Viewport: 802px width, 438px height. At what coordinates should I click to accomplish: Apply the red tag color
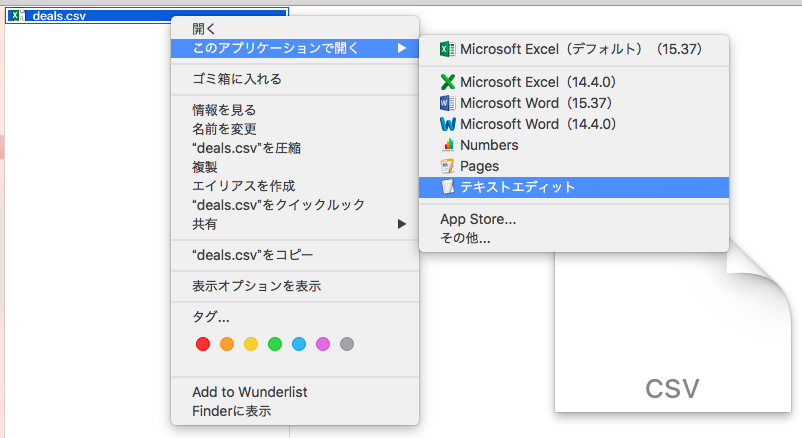pyautogui.click(x=203, y=344)
